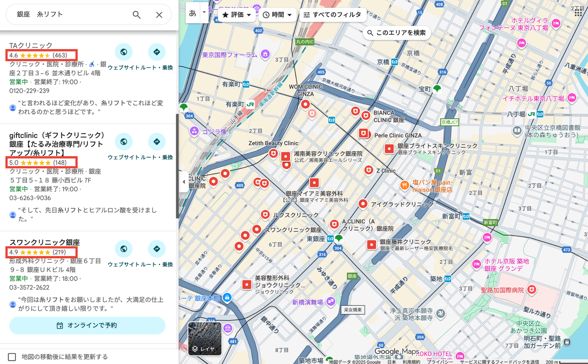Open 評価 rating filter dropdown
Image resolution: width=588 pixels, height=364 pixels.
click(x=237, y=15)
